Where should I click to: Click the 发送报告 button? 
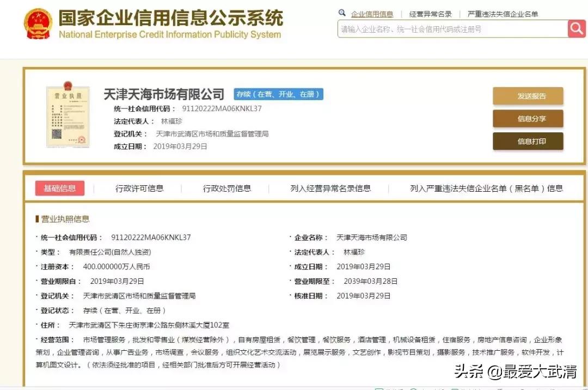point(528,96)
